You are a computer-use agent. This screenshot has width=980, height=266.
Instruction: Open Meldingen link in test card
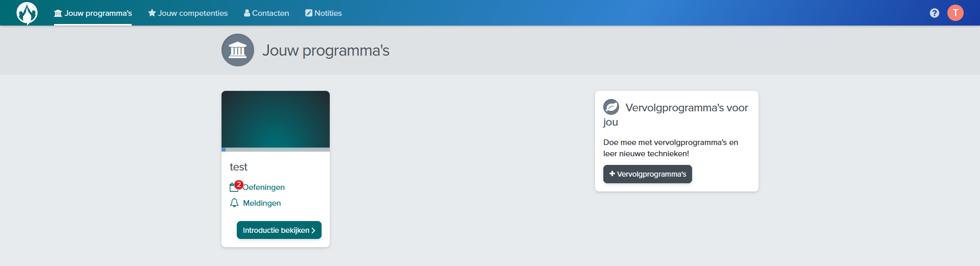[x=262, y=203]
